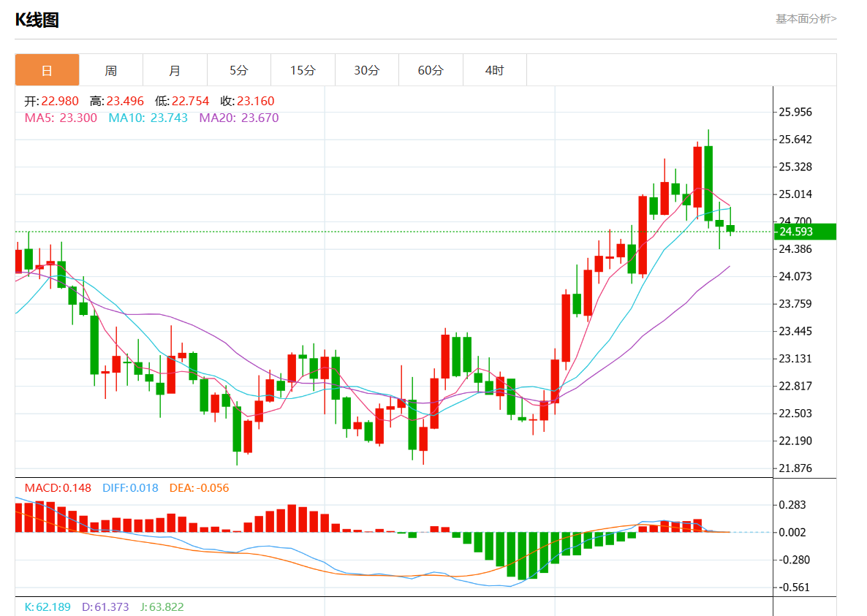Image resolution: width=867 pixels, height=616 pixels.
Task: Click the 0.283 MACD axis label
Action: click(792, 505)
